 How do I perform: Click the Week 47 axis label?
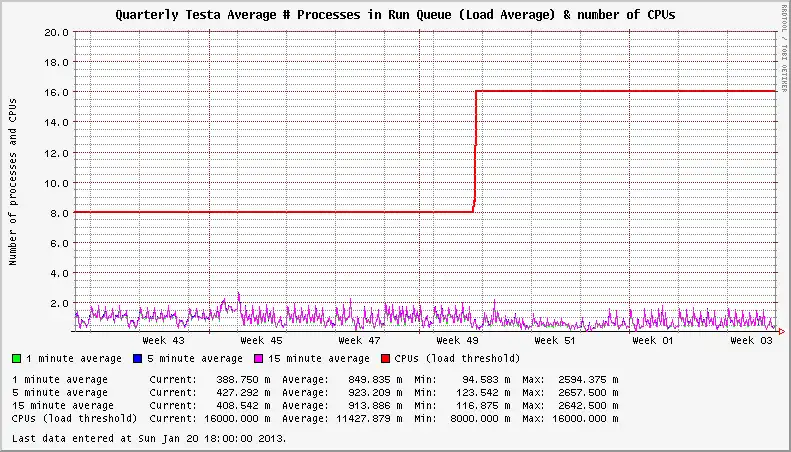(x=359, y=341)
